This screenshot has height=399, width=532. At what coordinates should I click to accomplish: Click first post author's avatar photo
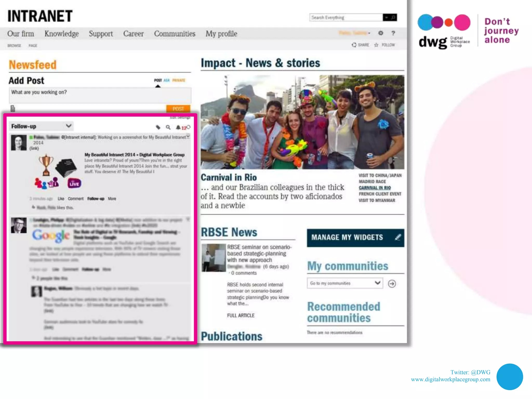[x=19, y=143]
